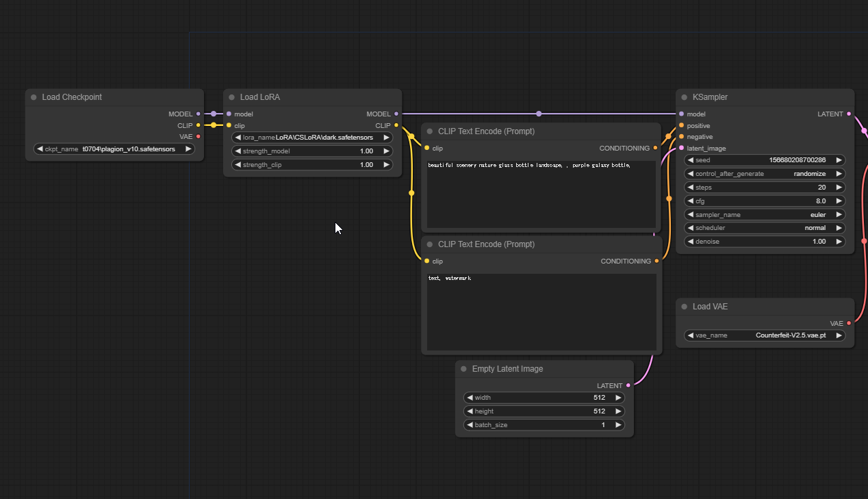The image size is (868, 499).
Task: Increase width with the right arrow
Action: [618, 398]
